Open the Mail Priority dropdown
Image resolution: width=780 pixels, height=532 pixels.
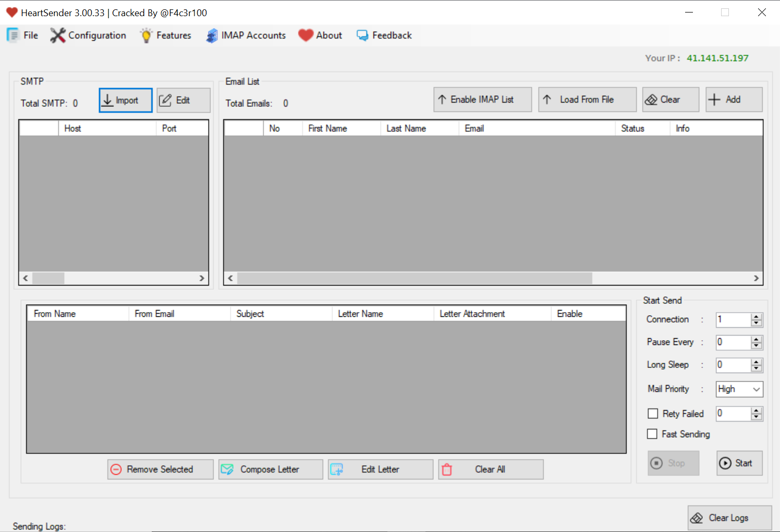click(756, 389)
